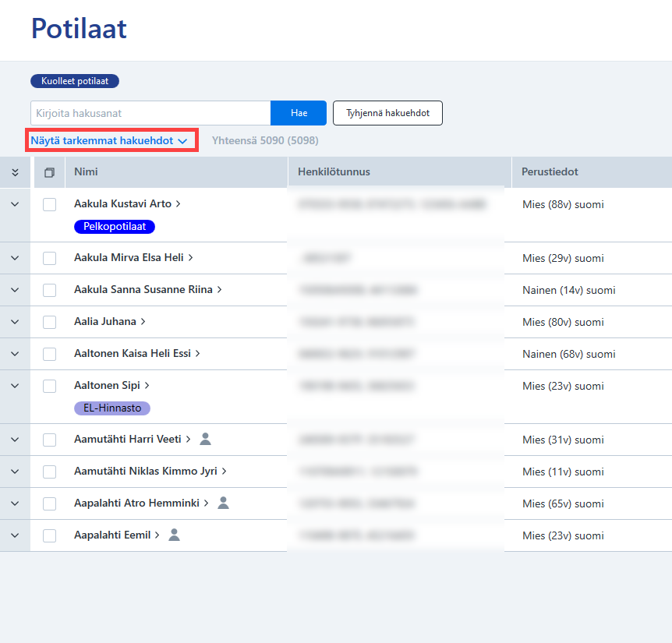Open patient Aaltonen Kaisa Heli Essi
Viewport: 672px width, 643px height.
pyautogui.click(x=137, y=353)
